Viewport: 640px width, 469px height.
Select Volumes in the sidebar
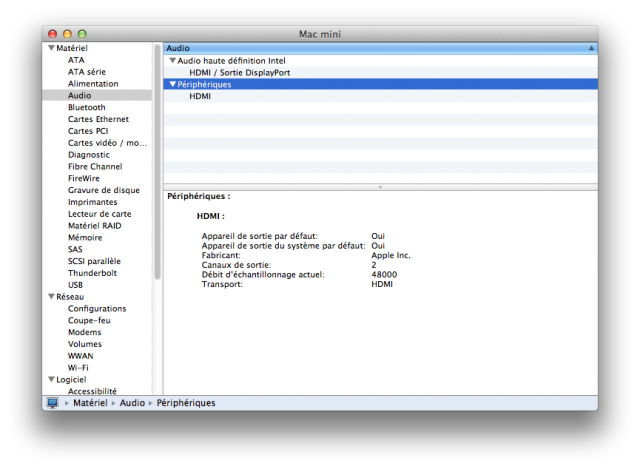click(85, 344)
